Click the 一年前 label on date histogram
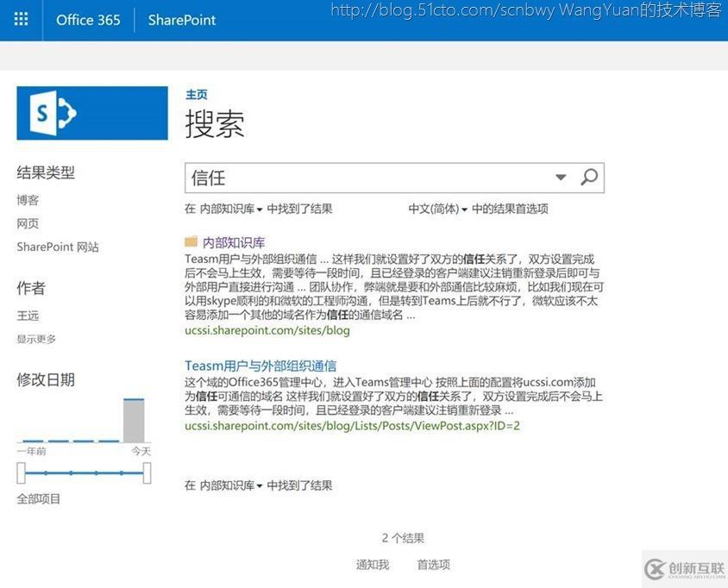 click(x=32, y=451)
